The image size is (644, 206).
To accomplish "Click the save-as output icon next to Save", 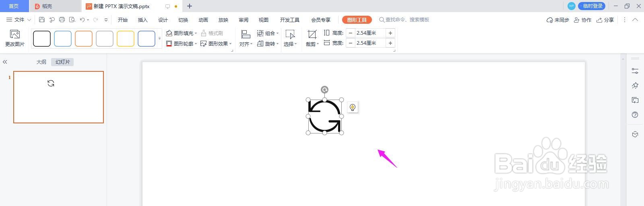I will [52, 20].
